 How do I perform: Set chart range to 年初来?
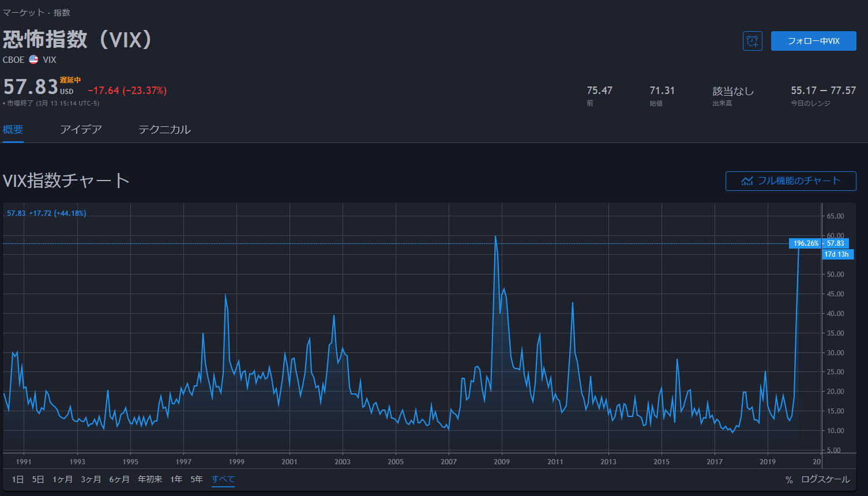click(150, 479)
